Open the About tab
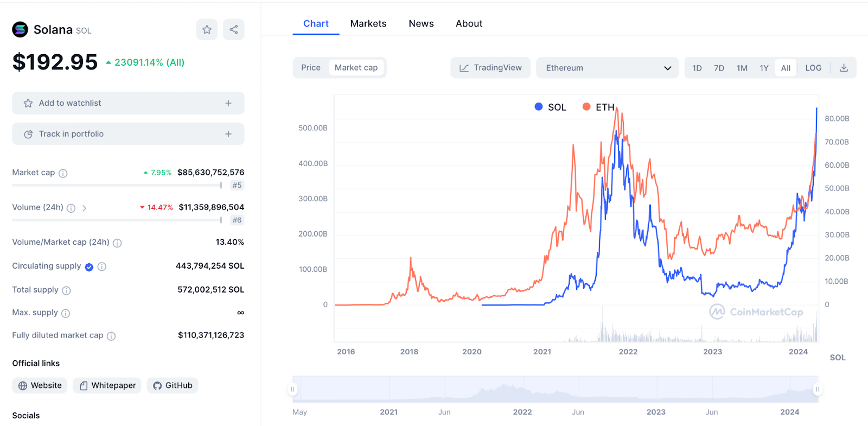 tap(469, 23)
